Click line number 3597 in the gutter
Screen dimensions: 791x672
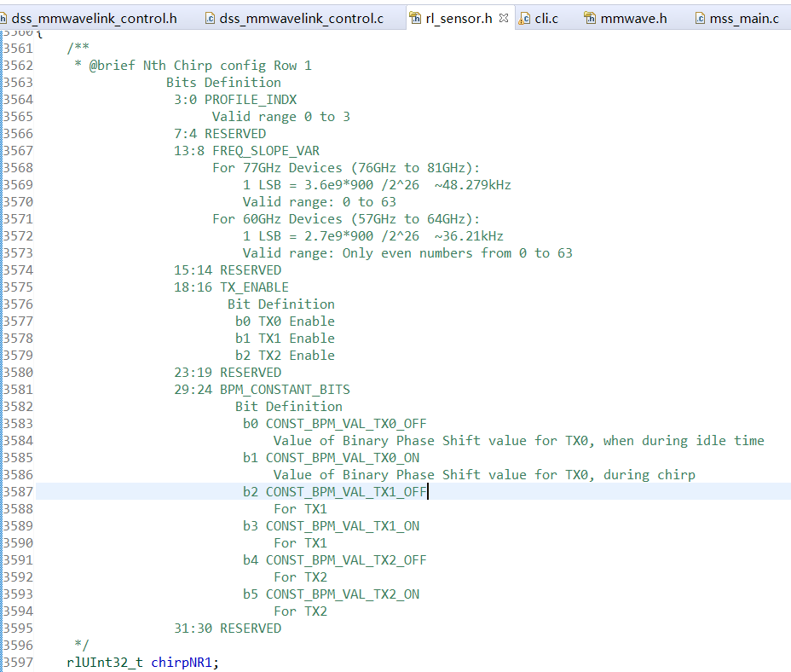[18, 663]
